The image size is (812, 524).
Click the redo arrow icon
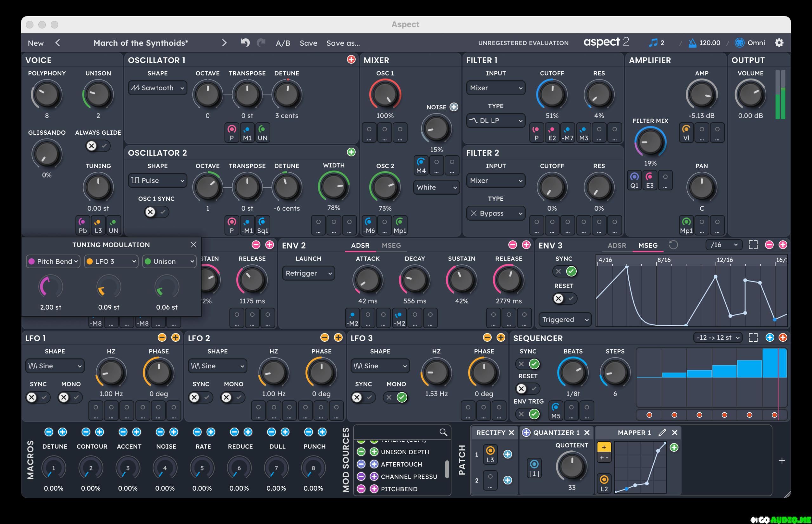tap(261, 43)
